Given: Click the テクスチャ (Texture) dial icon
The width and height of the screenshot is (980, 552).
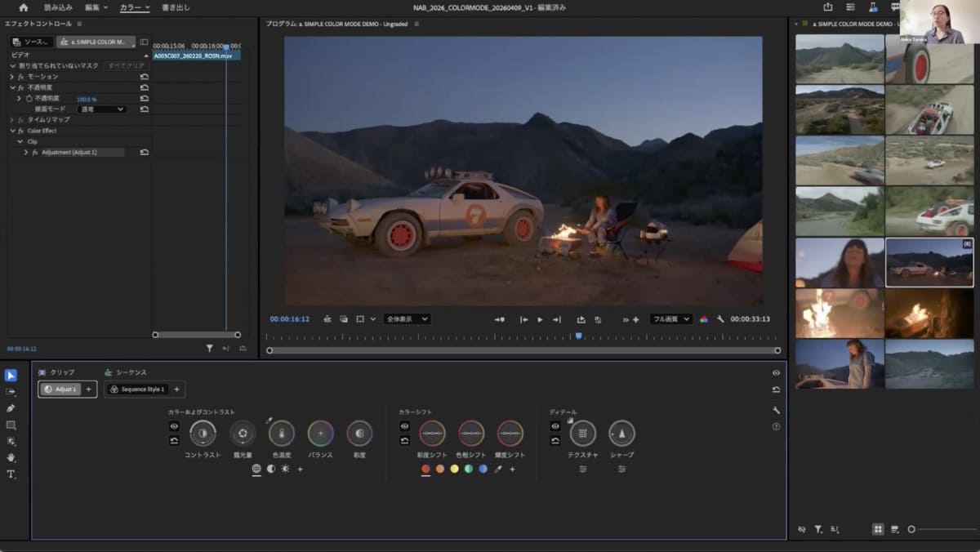Looking at the screenshot, I should coord(582,434).
